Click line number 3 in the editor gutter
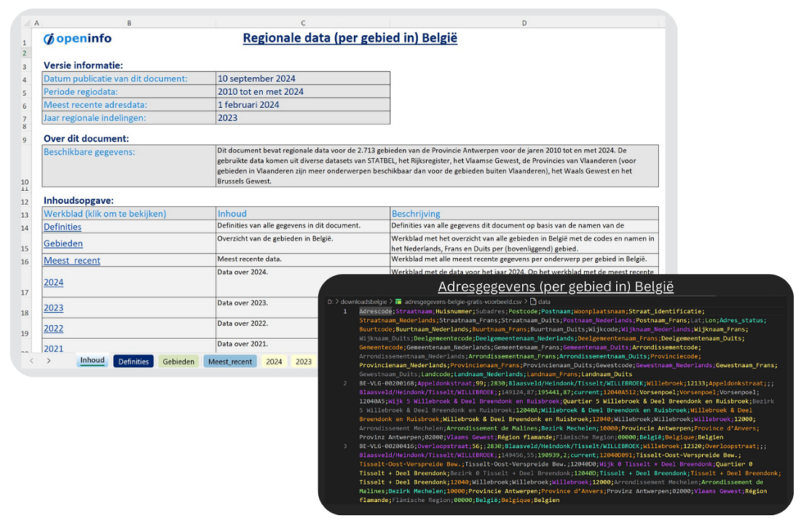This screenshot has width=812, height=529. 345,445
